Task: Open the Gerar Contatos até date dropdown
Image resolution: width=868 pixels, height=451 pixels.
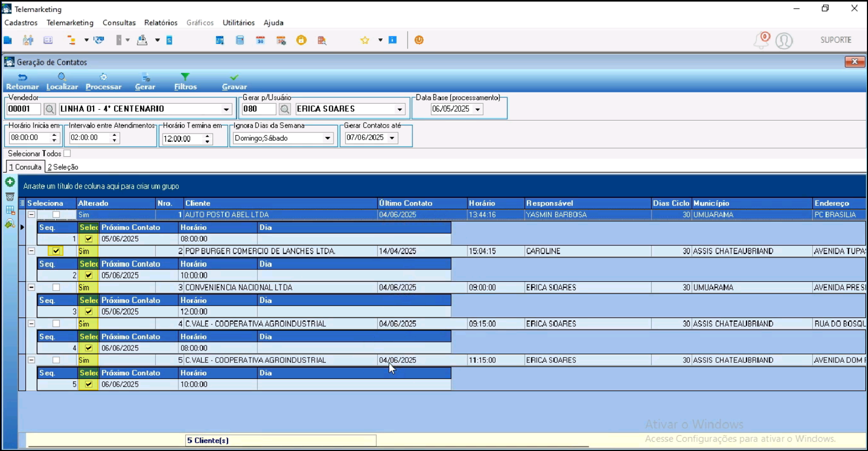Action: [x=392, y=138]
